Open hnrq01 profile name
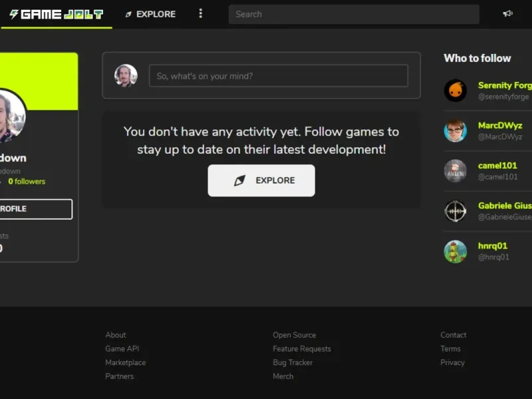The image size is (532, 399). 493,245
